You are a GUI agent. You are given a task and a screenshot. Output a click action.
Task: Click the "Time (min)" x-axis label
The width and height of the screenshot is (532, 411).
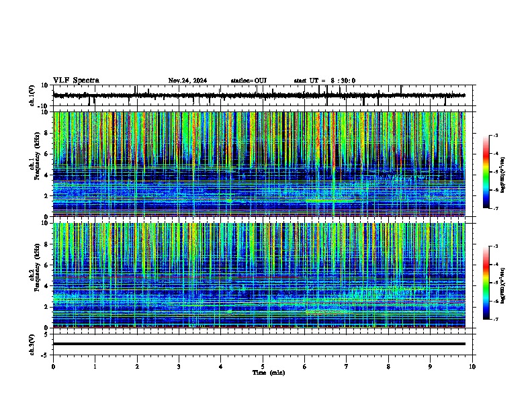269,373
